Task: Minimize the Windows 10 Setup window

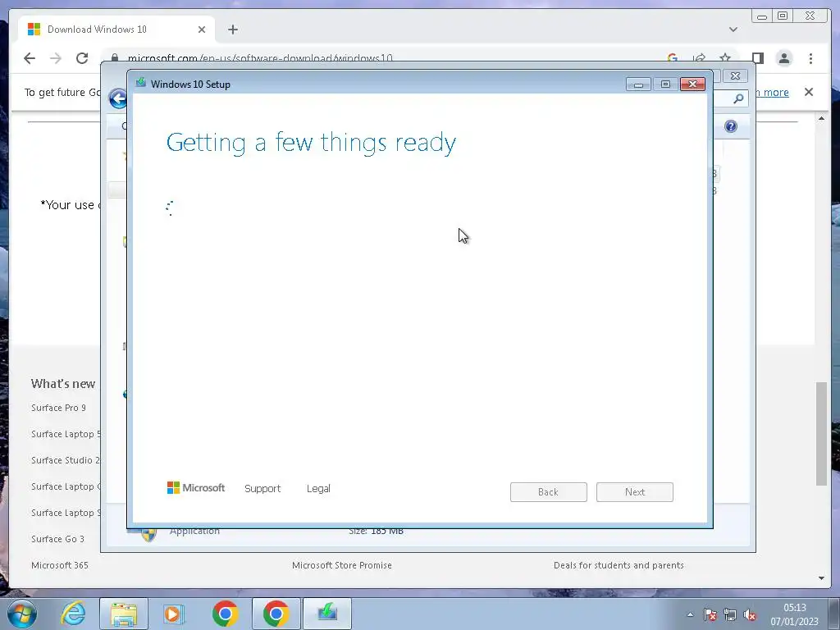Action: [x=638, y=84]
